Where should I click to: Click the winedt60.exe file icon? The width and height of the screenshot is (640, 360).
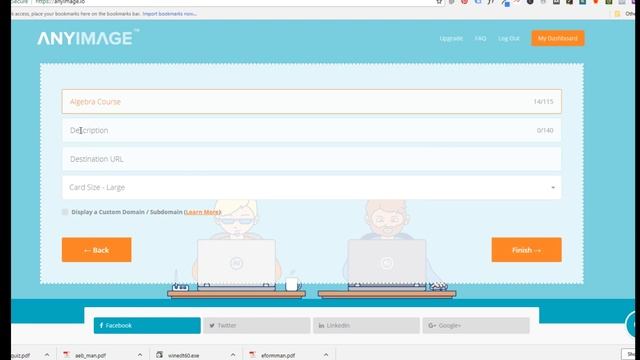(x=159, y=355)
